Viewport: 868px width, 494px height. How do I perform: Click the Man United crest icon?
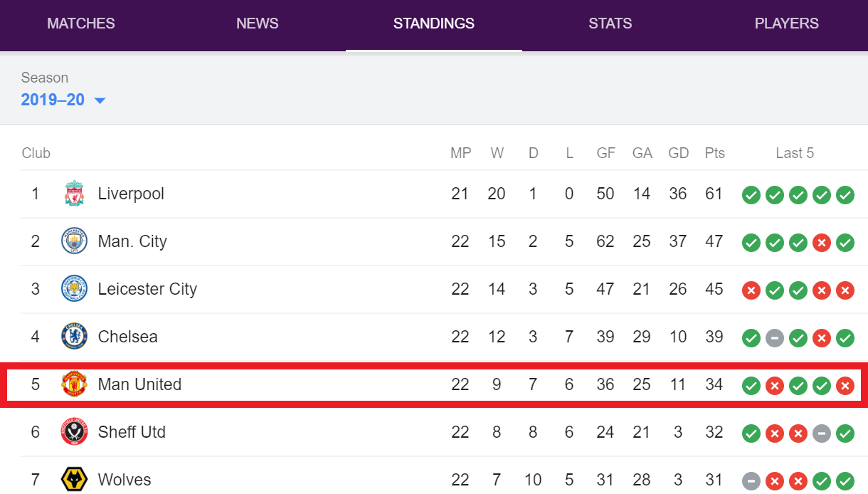[74, 384]
